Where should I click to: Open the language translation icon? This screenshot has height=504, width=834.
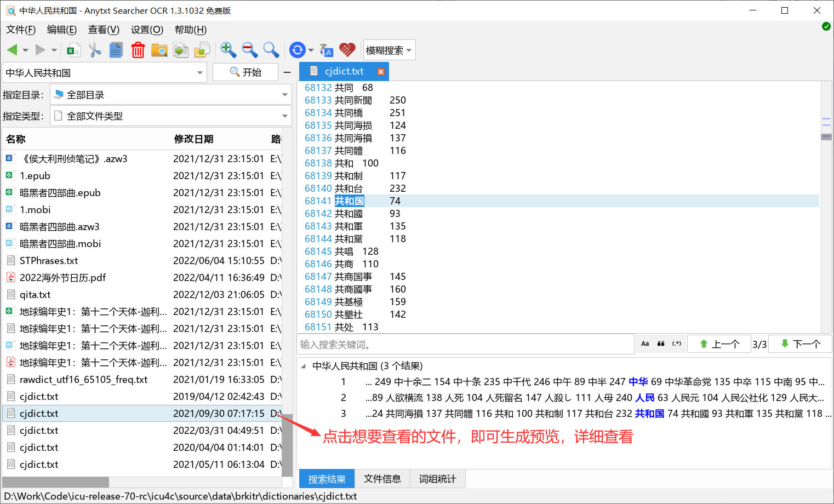click(327, 50)
